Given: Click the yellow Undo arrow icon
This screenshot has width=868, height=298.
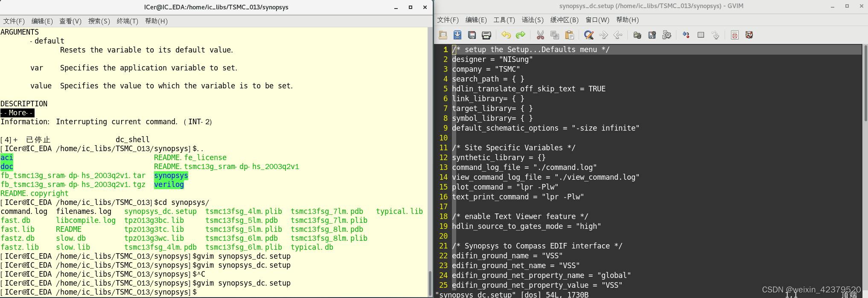Looking at the screenshot, I should 506,35.
